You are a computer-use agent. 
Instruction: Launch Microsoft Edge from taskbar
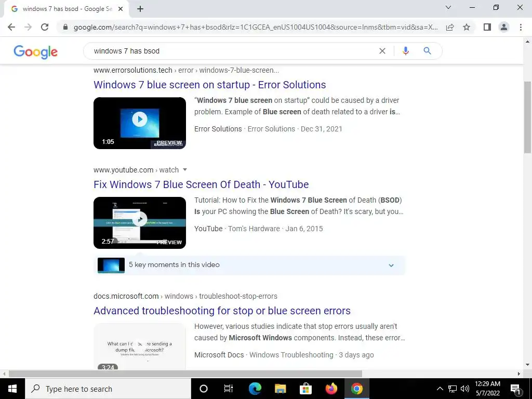255,389
